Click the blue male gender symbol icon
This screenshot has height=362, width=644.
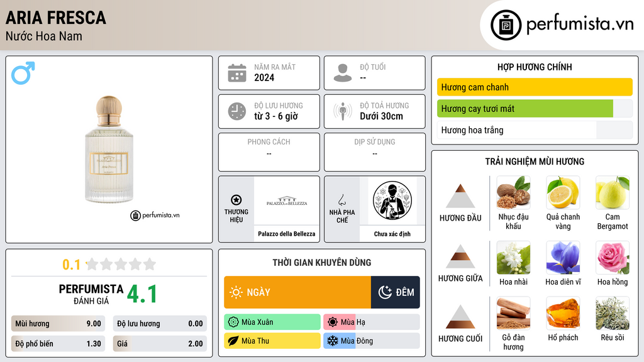point(23,73)
